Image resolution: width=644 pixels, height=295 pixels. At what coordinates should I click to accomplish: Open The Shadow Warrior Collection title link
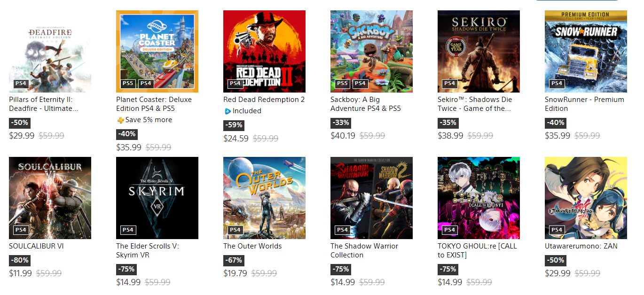364,250
